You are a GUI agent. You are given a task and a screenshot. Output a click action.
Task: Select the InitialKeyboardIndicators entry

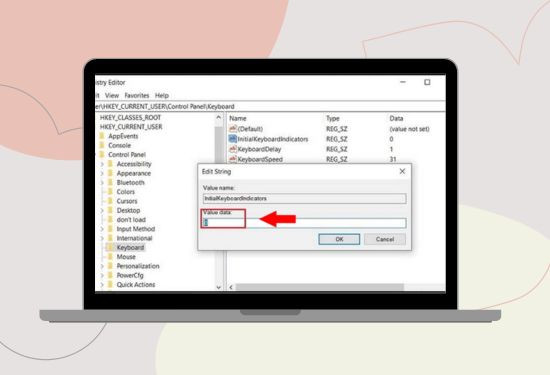[x=273, y=139]
